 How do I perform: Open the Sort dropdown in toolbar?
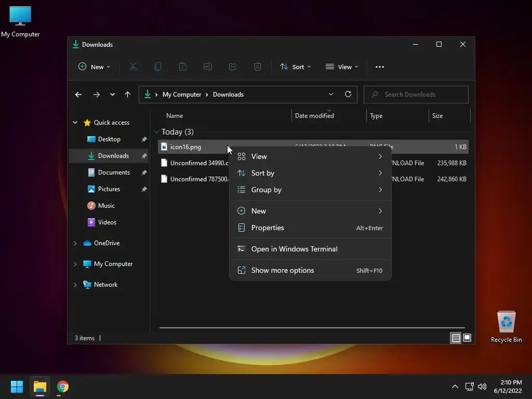pyautogui.click(x=295, y=67)
